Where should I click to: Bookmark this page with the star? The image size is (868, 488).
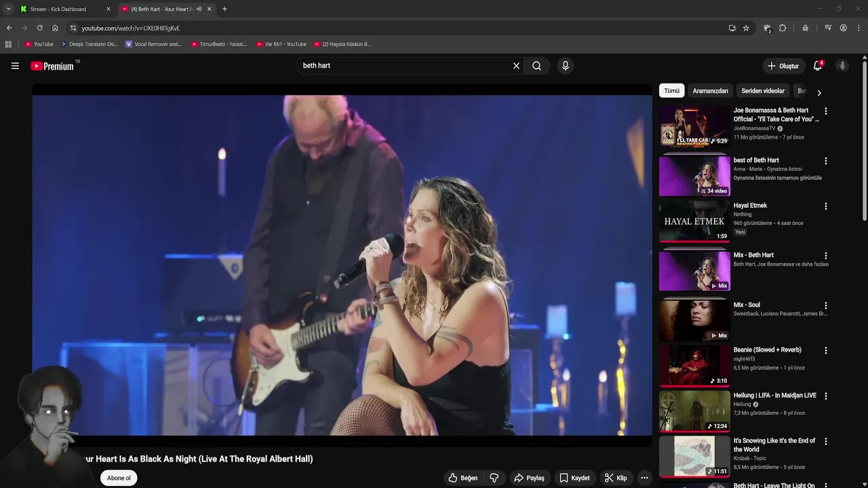[746, 28]
